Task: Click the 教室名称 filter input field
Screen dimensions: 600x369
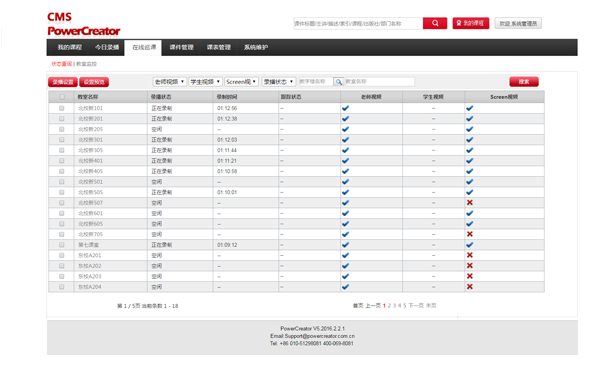Action: click(x=379, y=82)
